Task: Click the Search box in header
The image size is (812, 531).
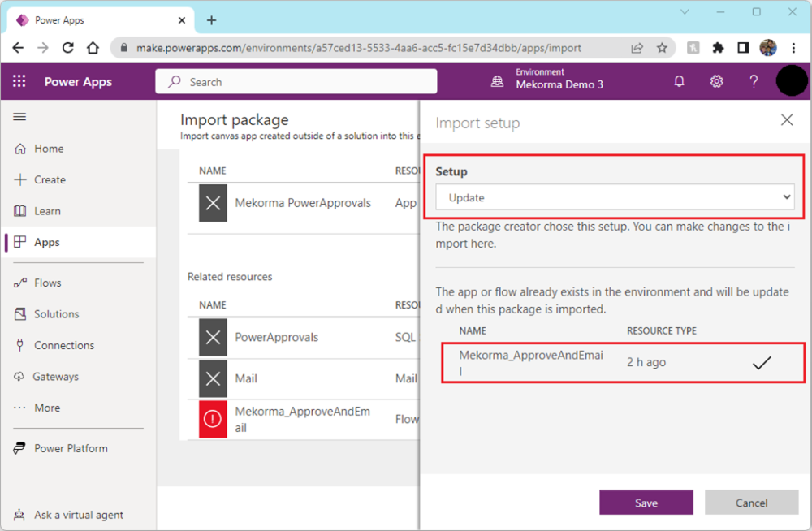Action: [296, 82]
